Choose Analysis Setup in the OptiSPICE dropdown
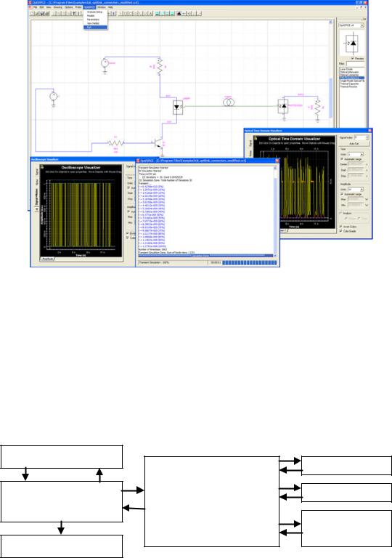Viewport: 392px width, 558px height. point(94,12)
